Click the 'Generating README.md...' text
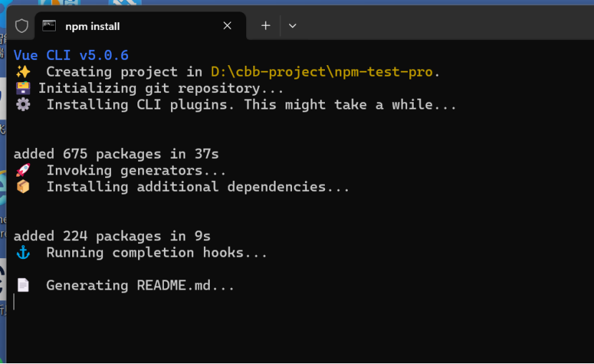594x364 pixels. (140, 286)
